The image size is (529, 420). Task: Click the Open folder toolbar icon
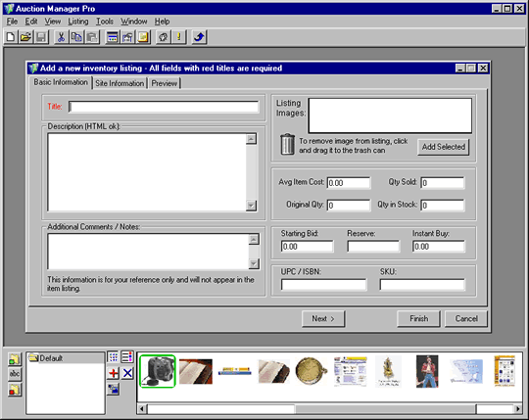tap(25, 37)
